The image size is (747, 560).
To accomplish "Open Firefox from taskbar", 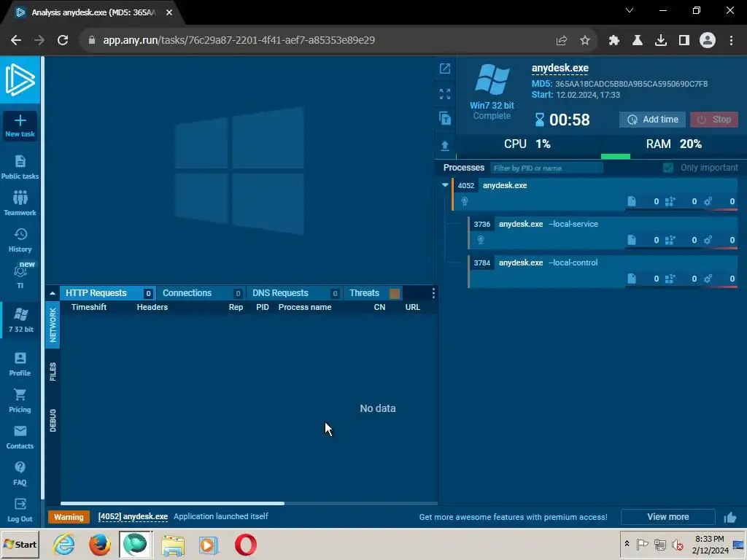I will (x=99, y=544).
